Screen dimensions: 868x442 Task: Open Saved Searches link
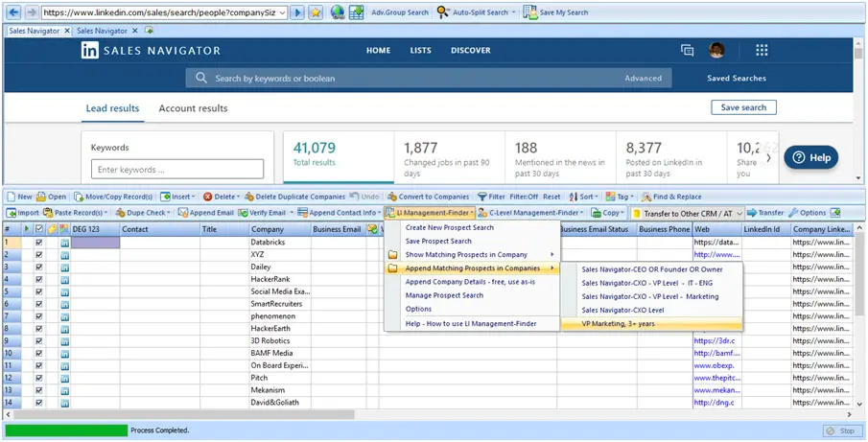click(737, 79)
